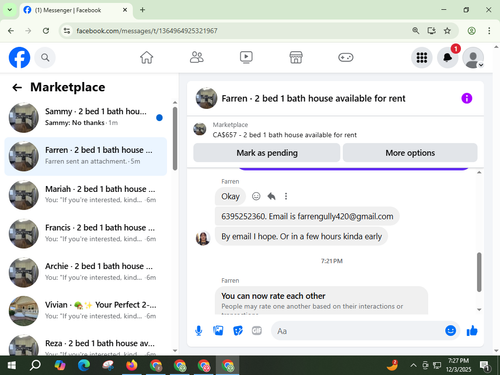Open Francis's conversation
Screen dimensions: 500x375
(x=86, y=233)
